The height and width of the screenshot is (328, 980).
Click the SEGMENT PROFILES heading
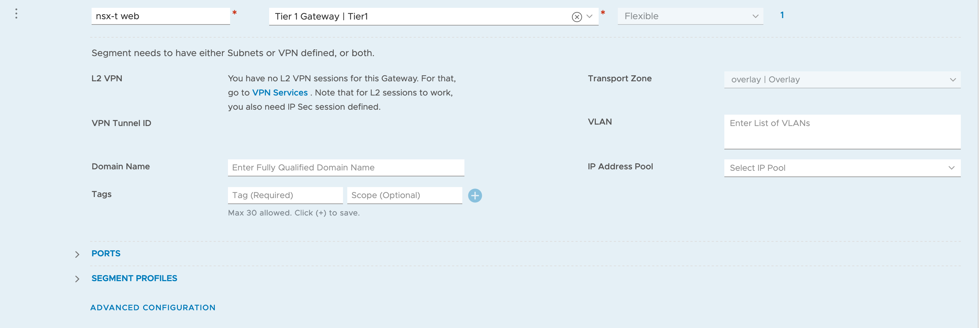coord(134,278)
